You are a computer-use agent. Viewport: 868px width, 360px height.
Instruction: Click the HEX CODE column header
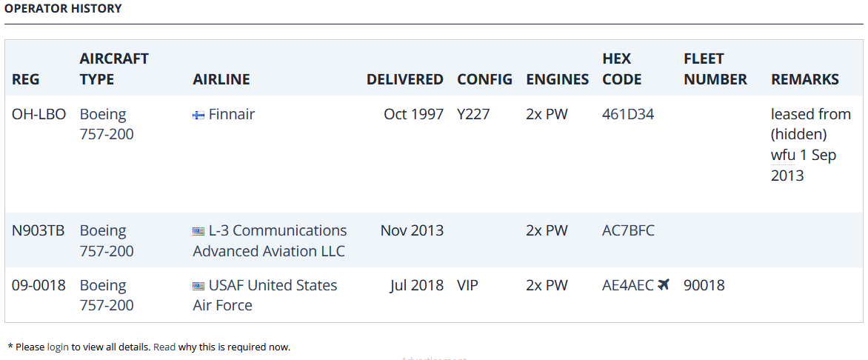[621, 69]
